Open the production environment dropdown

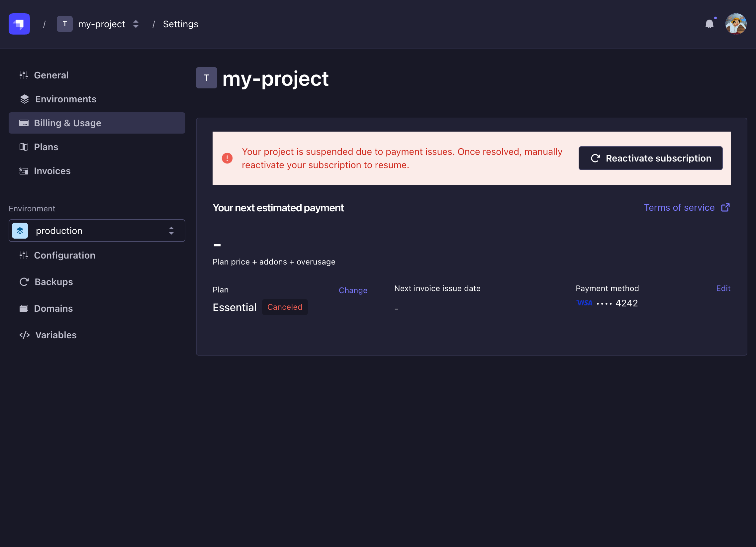point(97,231)
